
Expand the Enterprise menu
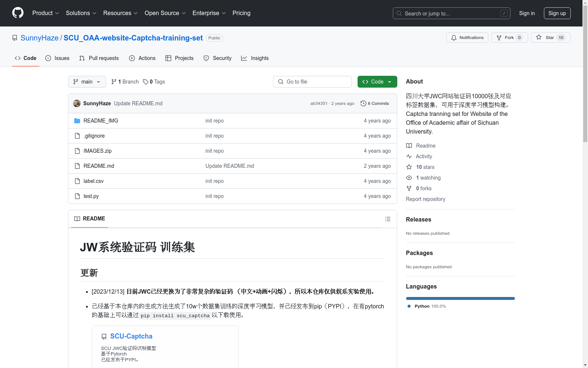[209, 13]
